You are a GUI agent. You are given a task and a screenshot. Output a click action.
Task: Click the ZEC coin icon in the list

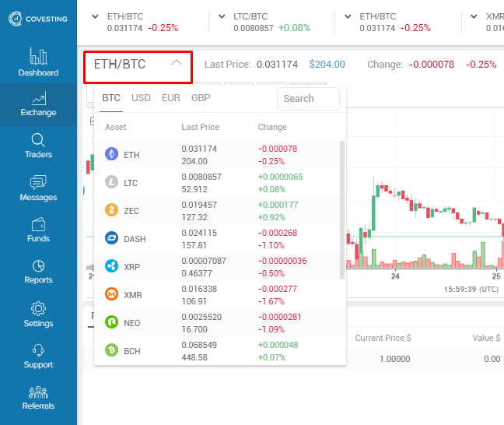111,209
